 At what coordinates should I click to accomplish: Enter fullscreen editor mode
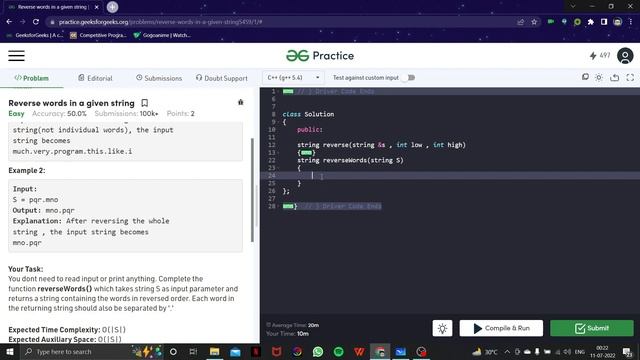click(630, 77)
